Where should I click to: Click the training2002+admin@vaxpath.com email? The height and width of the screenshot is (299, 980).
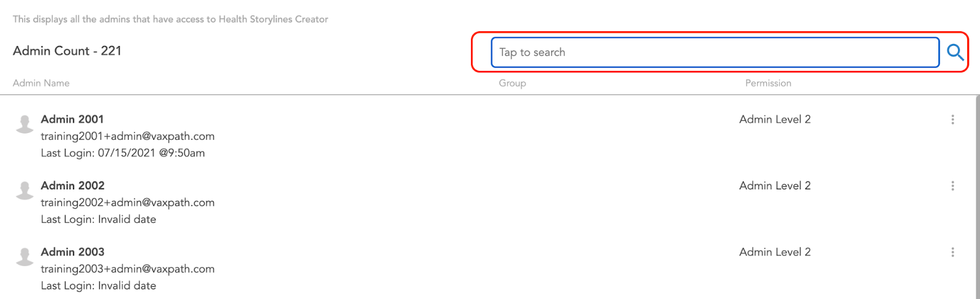tap(127, 202)
